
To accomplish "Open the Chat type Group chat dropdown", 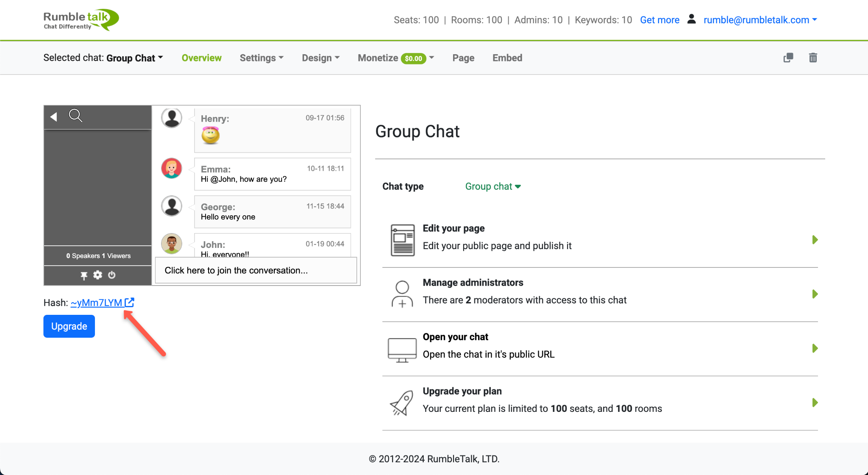I will pos(493,186).
